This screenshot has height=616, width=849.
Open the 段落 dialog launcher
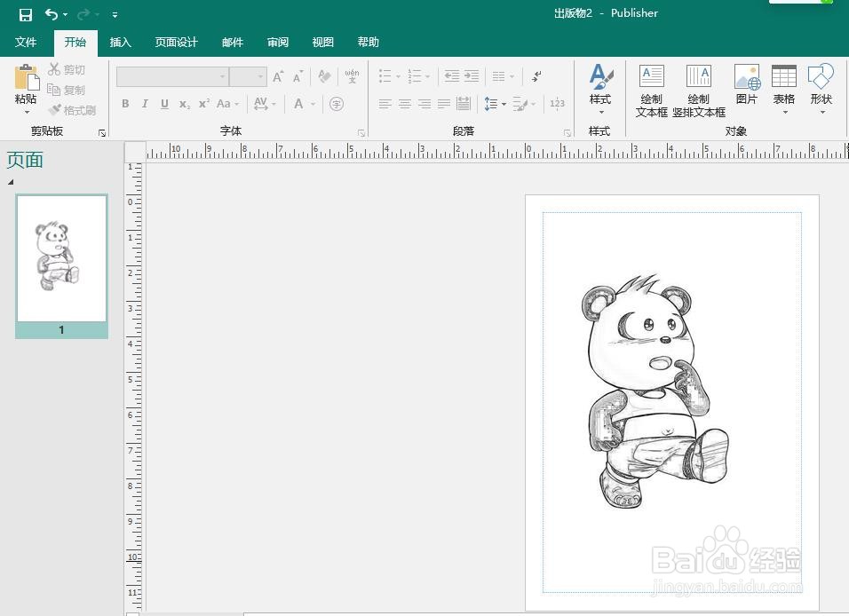(x=567, y=132)
